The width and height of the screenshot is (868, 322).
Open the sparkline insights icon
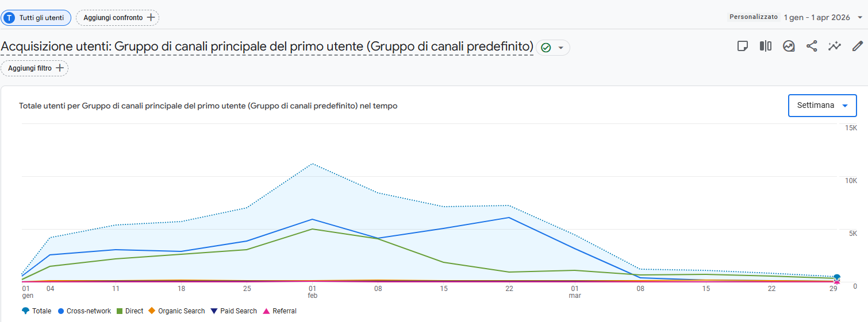point(835,46)
